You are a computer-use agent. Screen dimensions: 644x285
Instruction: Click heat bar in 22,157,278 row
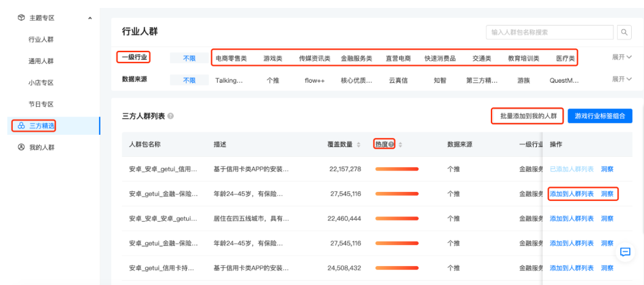397,169
